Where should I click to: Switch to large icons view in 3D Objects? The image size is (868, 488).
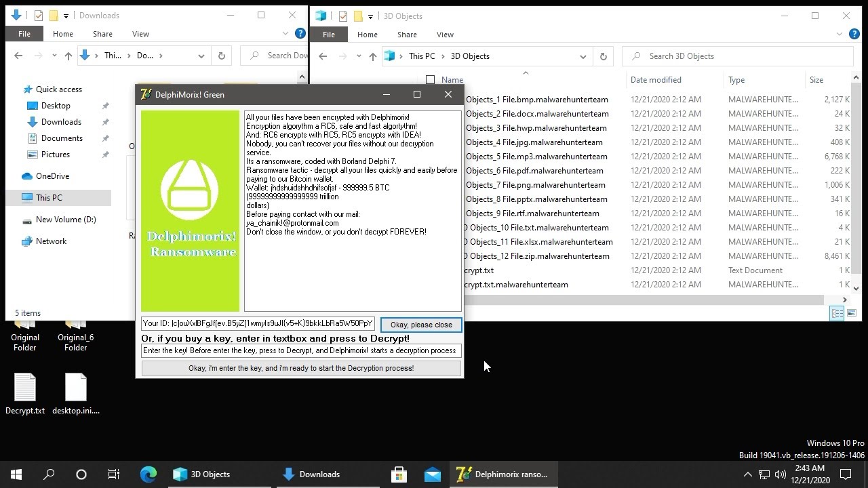(x=852, y=313)
